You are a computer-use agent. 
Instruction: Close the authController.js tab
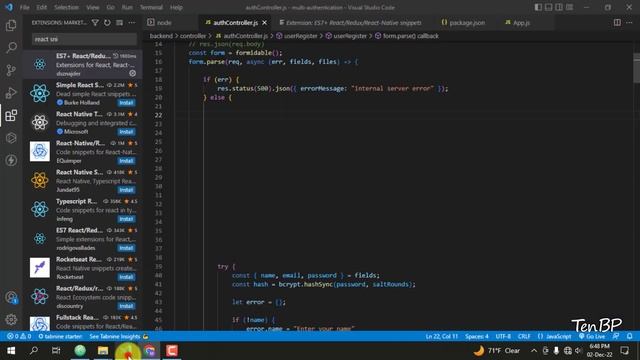pyautogui.click(x=264, y=23)
